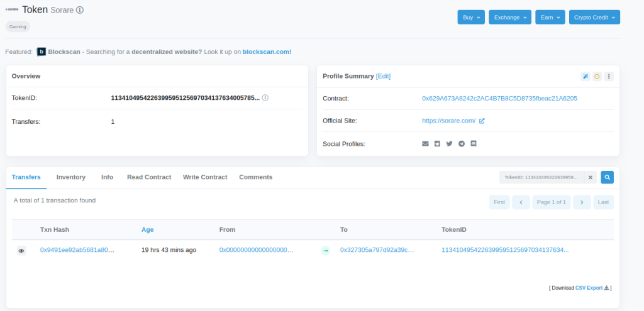
Task: Clear the TokenID filter with the X
Action: point(591,178)
